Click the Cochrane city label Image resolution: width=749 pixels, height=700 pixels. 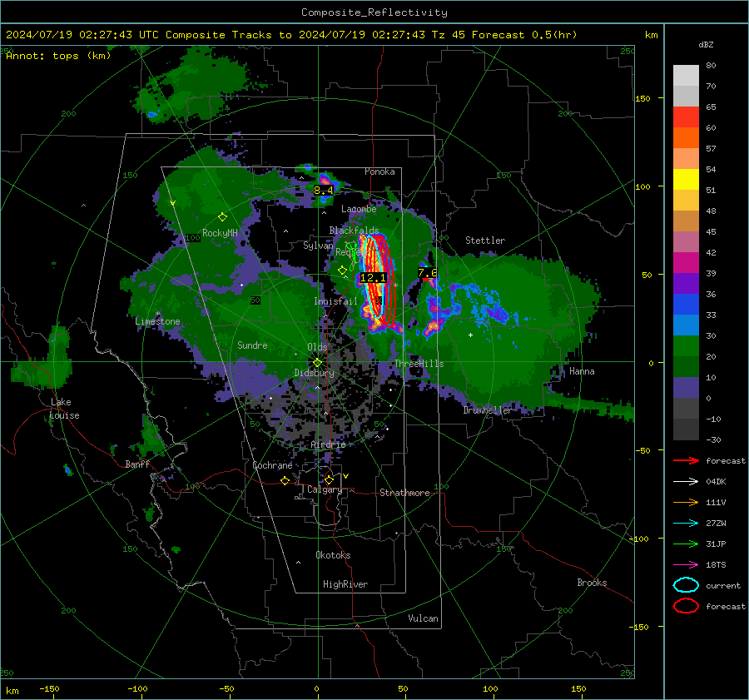pyautogui.click(x=272, y=465)
